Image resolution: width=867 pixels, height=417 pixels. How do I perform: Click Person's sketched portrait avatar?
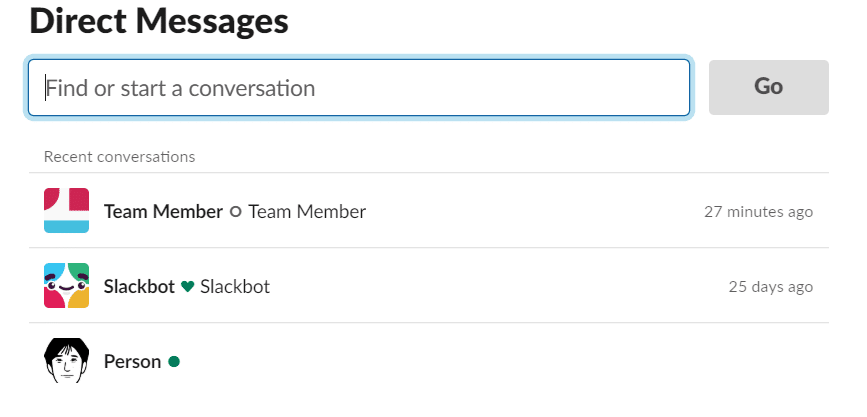(67, 361)
